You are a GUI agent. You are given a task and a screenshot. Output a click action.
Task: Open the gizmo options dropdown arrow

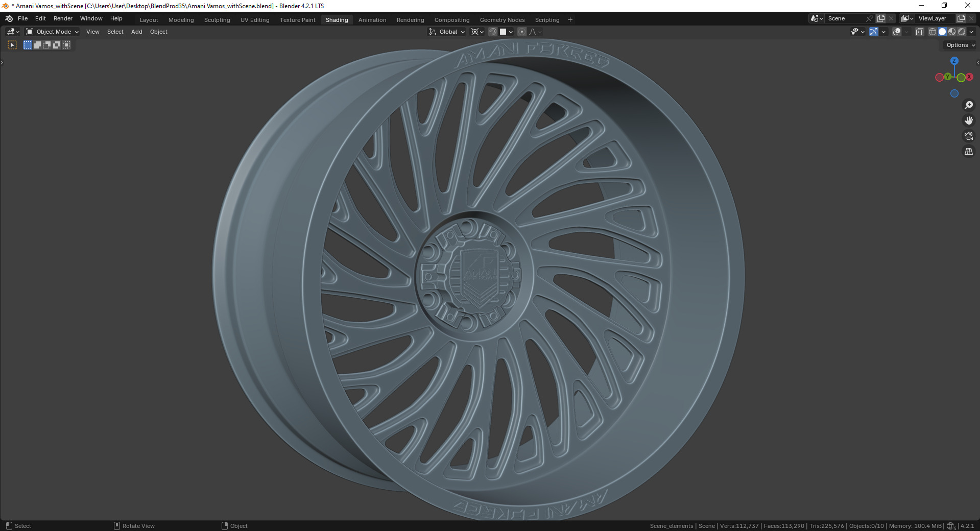(x=883, y=32)
